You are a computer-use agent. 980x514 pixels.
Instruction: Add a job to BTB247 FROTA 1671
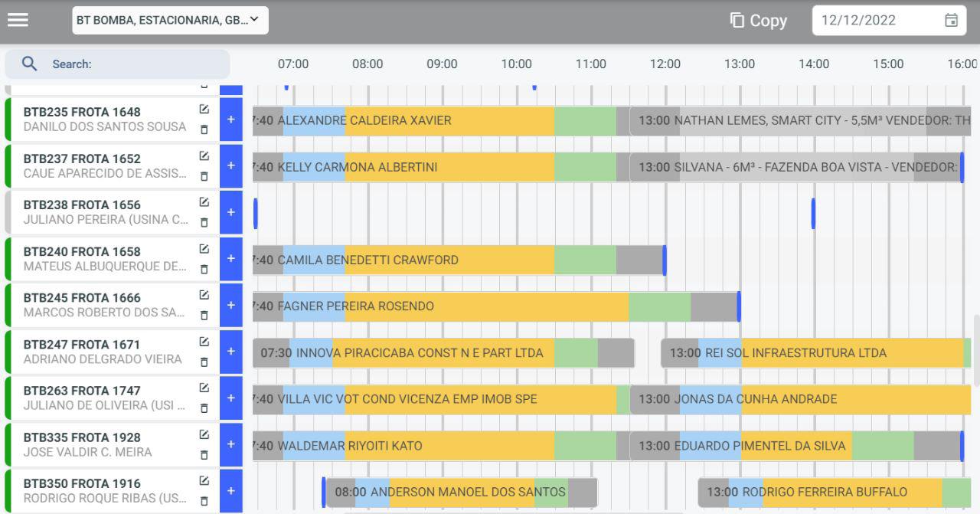click(x=231, y=352)
